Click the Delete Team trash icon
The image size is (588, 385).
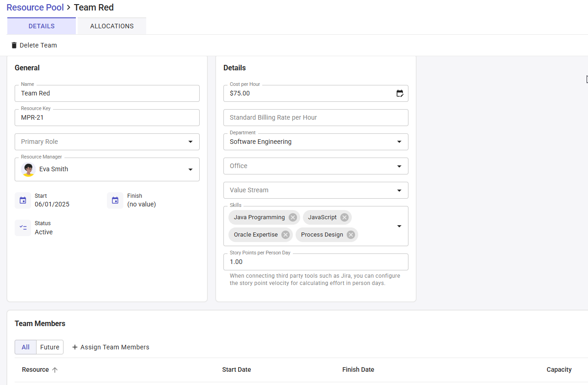pos(14,45)
